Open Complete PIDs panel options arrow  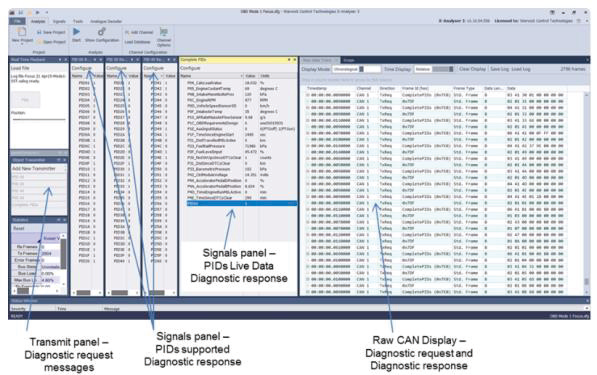pos(289,60)
